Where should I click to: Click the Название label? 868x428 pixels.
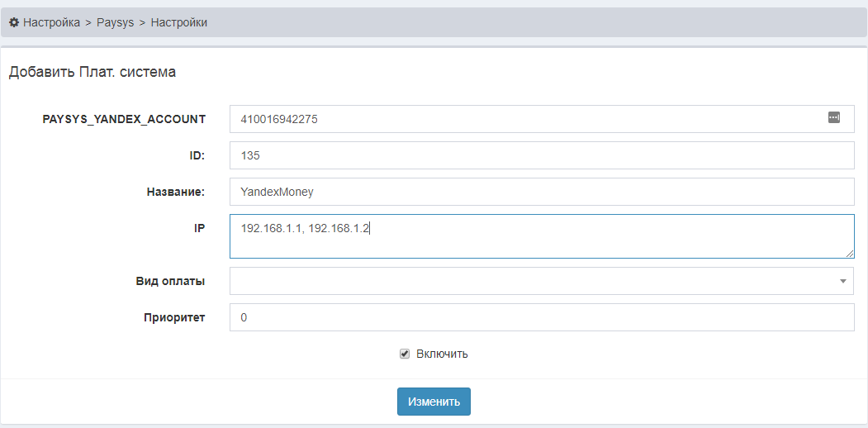(175, 193)
